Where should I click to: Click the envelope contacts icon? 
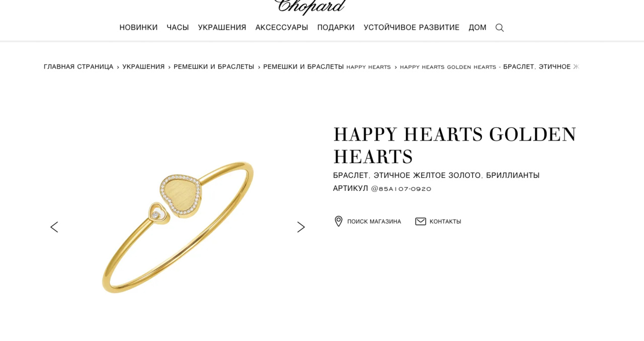421,221
